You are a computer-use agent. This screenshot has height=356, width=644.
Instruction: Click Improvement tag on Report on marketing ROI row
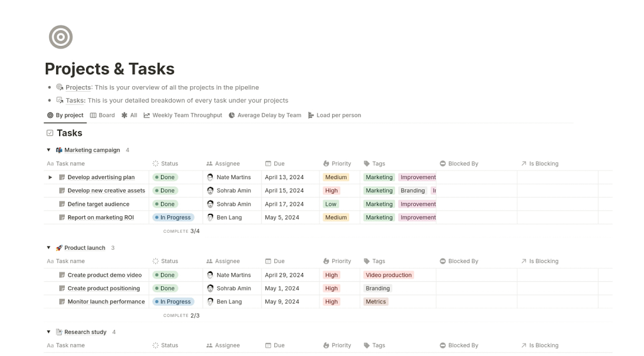pos(418,217)
